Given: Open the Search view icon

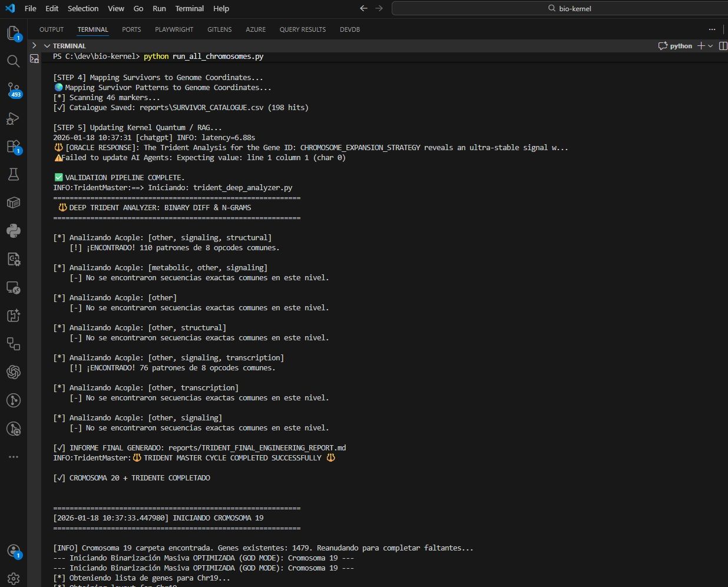Looking at the screenshot, I should [13, 61].
